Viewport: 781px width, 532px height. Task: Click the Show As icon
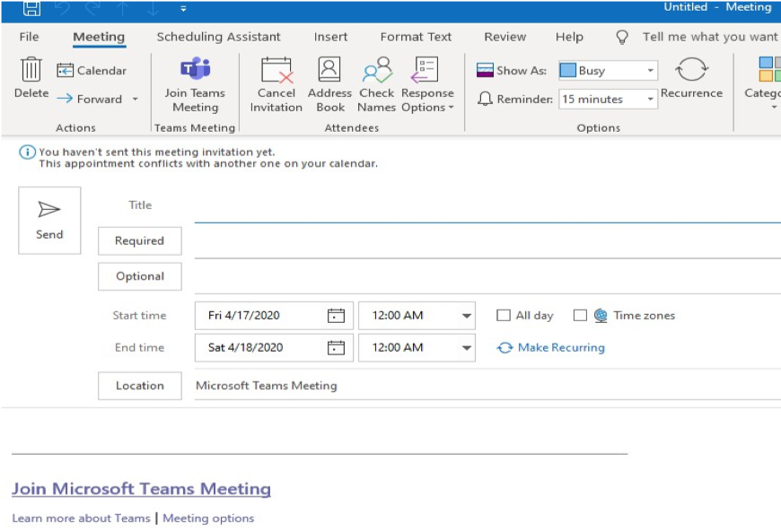click(485, 70)
